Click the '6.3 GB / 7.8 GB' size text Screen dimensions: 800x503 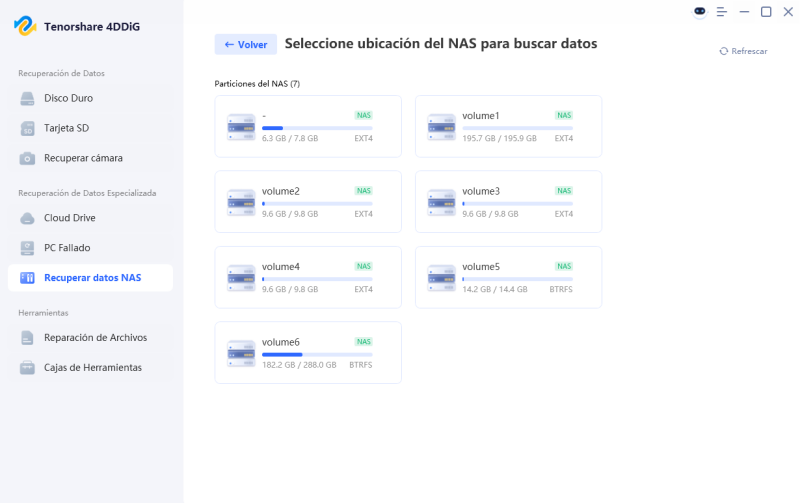(x=290, y=138)
